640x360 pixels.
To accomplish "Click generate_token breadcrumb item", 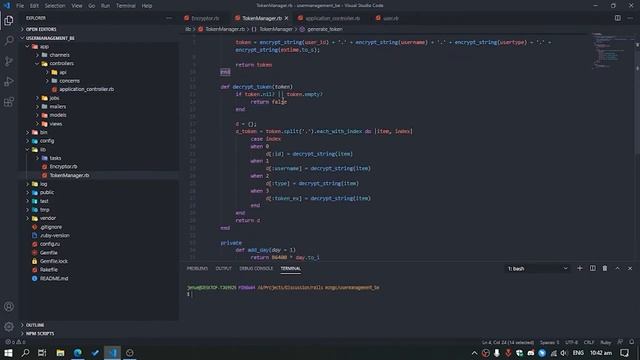I will 325,29.
